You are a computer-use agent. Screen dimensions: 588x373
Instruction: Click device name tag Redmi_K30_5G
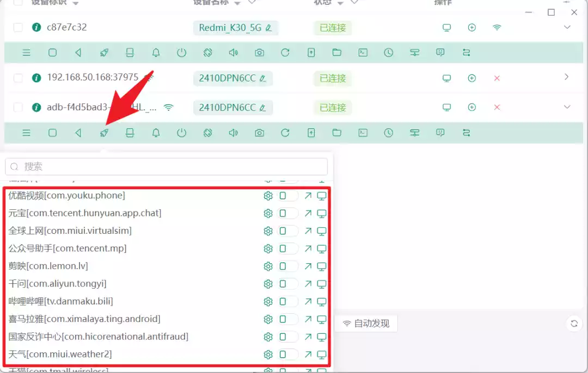point(236,28)
